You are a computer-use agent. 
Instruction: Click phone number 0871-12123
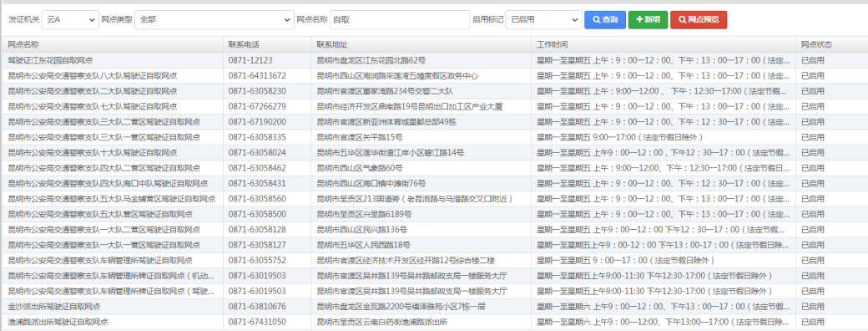point(250,60)
